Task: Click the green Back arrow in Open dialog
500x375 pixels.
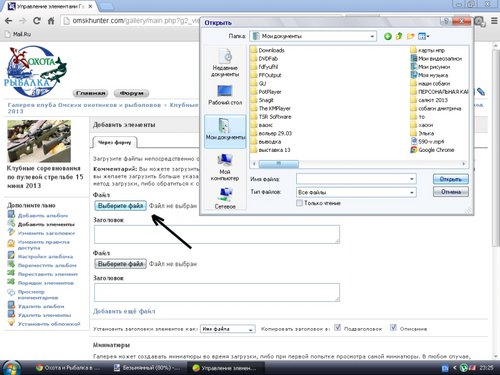Action: (388, 36)
